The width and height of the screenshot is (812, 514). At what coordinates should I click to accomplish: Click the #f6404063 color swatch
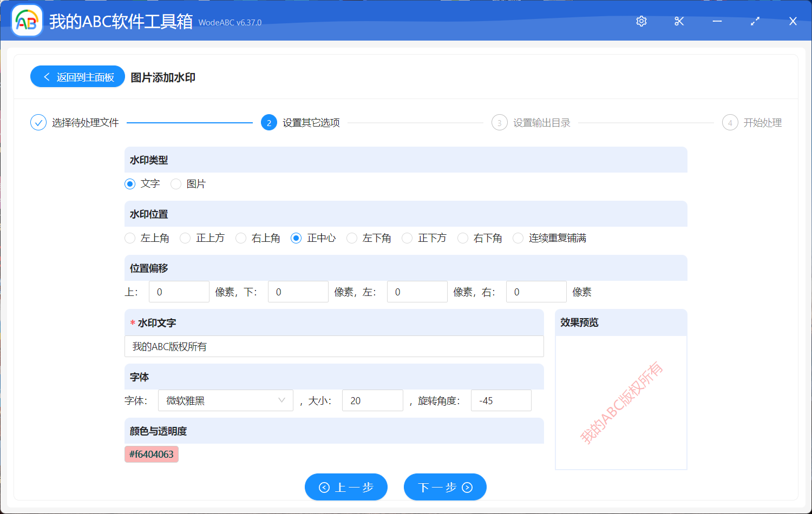[x=151, y=454]
